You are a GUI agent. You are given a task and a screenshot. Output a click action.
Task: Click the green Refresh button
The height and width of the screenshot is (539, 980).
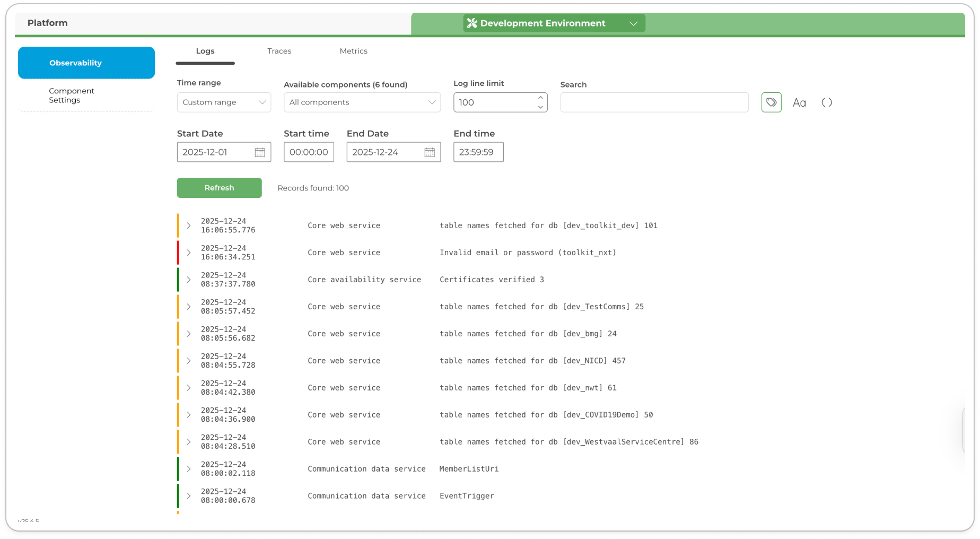pos(219,188)
